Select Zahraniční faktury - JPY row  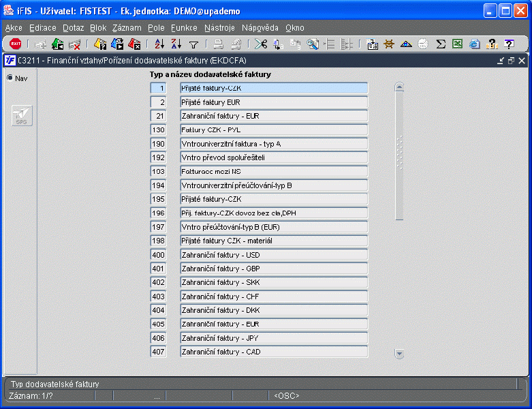click(274, 338)
